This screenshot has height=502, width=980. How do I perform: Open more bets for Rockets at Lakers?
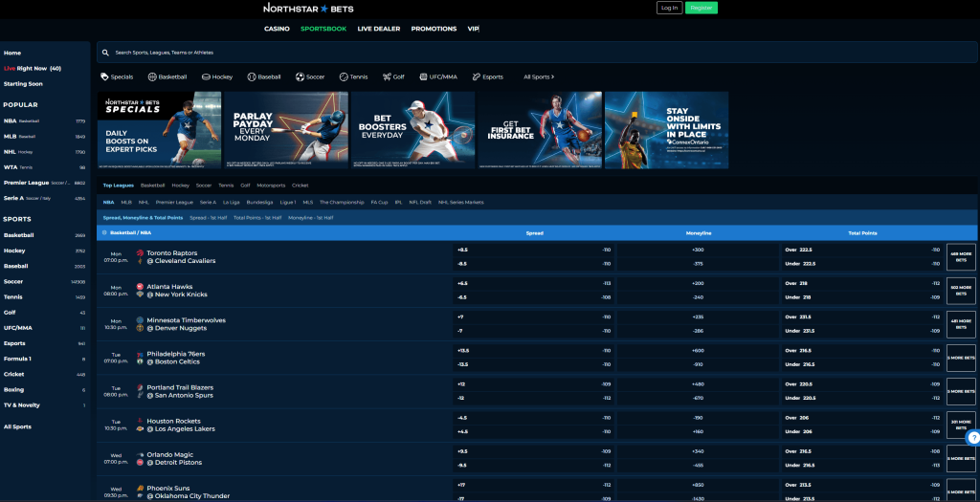click(961, 425)
